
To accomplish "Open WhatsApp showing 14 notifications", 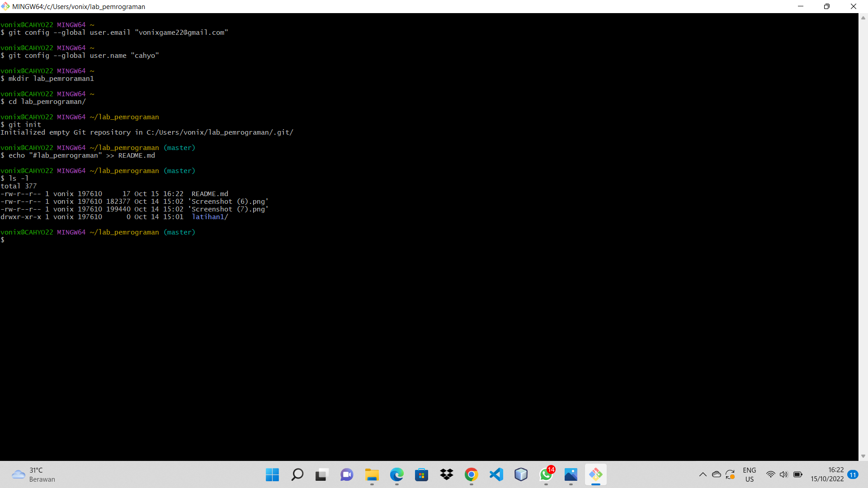I will coord(546,475).
